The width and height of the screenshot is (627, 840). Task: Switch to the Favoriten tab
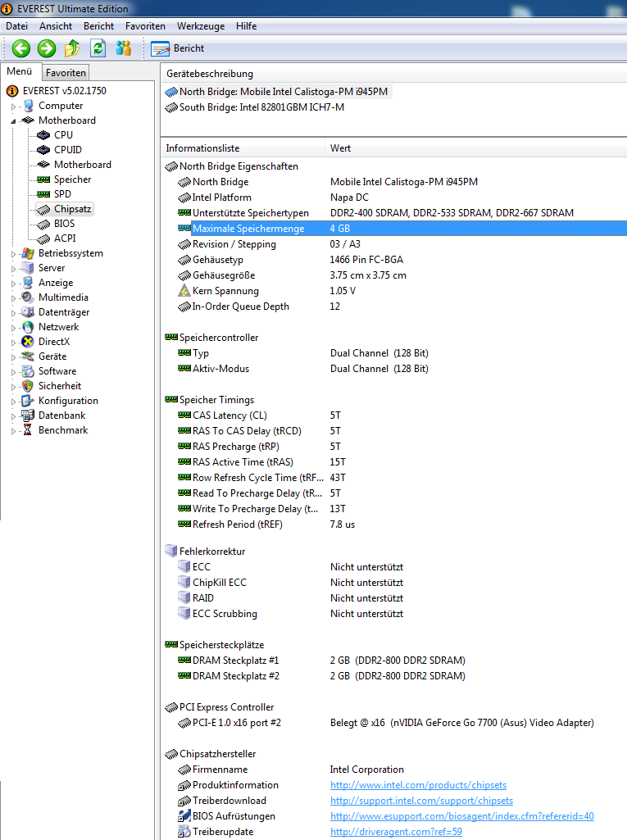pos(66,72)
